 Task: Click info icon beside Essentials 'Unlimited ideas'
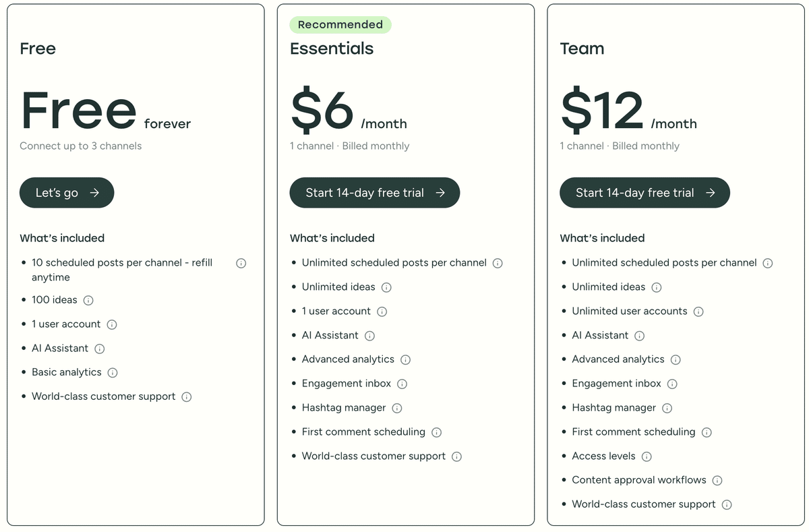pos(386,287)
